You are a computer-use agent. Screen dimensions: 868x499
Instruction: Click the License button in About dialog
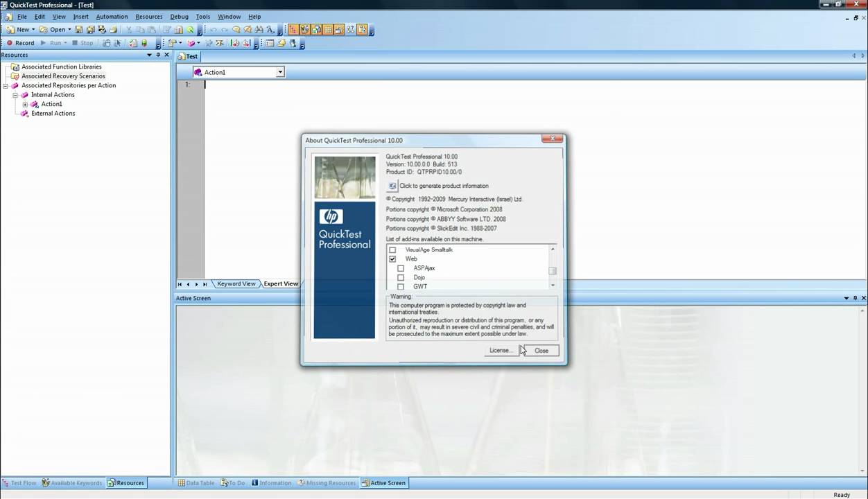(501, 351)
